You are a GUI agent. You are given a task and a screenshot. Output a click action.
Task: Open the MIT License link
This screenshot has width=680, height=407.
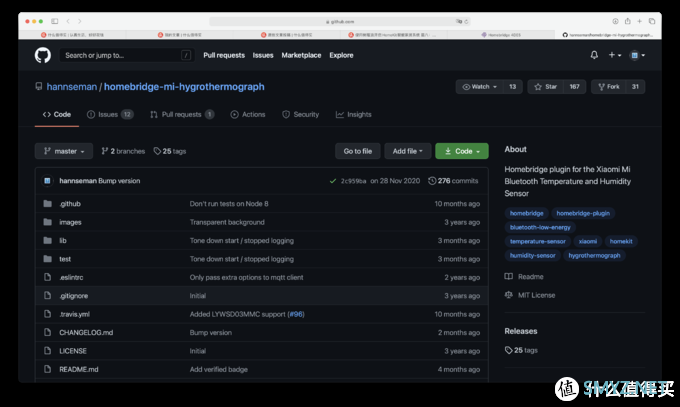[x=530, y=295]
